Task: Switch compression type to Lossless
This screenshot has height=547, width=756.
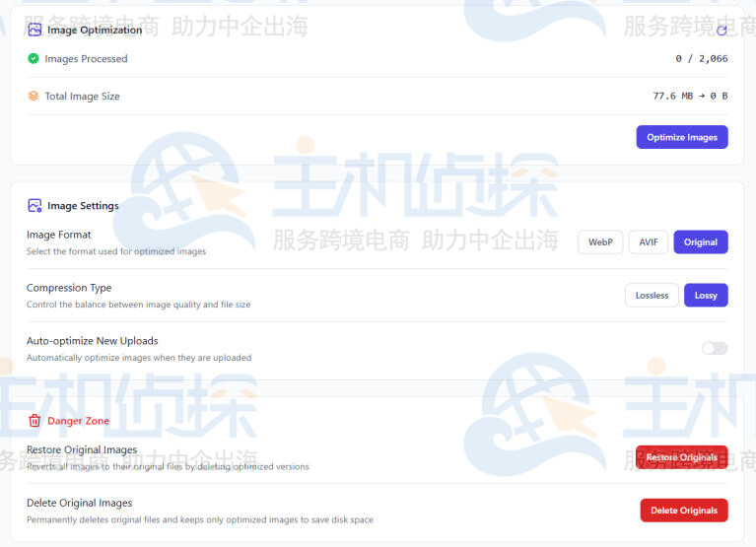Action: 652,295
